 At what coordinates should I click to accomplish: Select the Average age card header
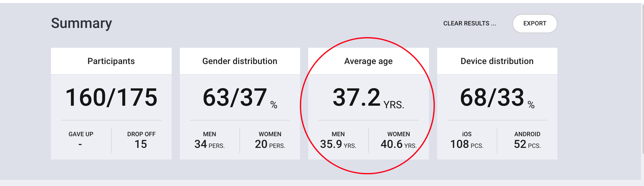(x=369, y=61)
